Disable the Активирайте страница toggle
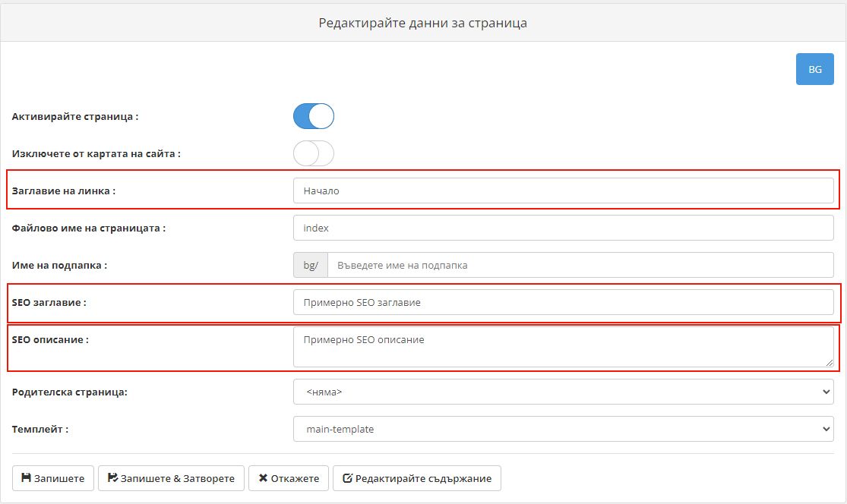 pyautogui.click(x=313, y=115)
